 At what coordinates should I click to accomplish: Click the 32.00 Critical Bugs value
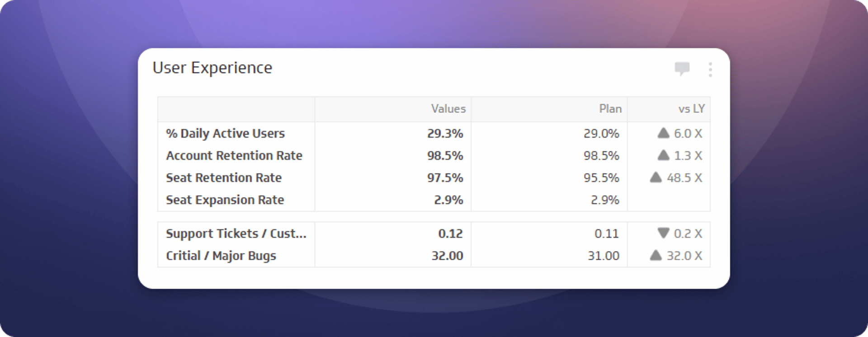pyautogui.click(x=447, y=256)
